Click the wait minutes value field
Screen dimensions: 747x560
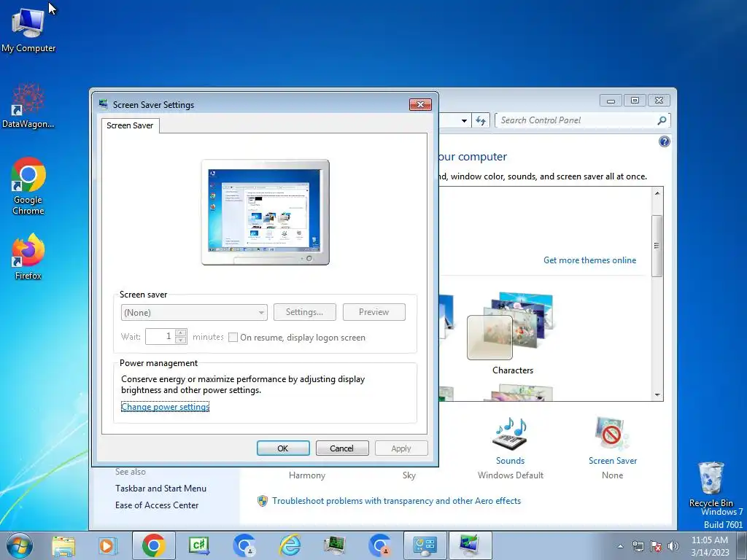click(x=160, y=337)
